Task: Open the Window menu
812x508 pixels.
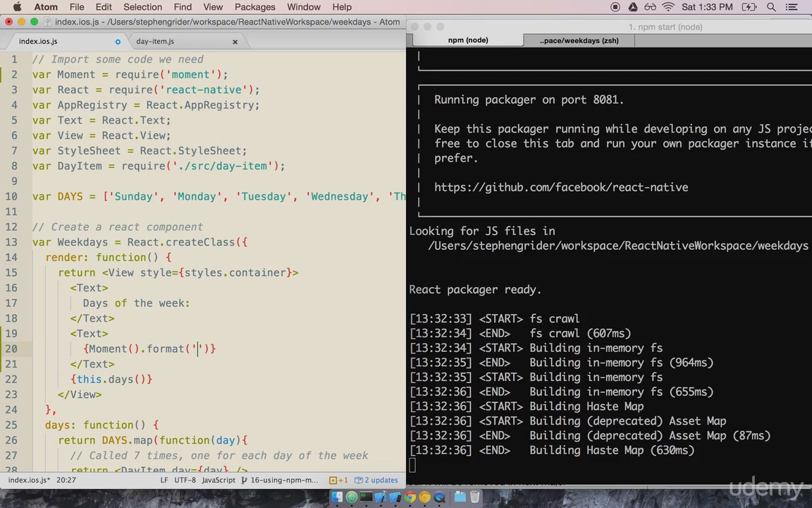Action: point(304,7)
